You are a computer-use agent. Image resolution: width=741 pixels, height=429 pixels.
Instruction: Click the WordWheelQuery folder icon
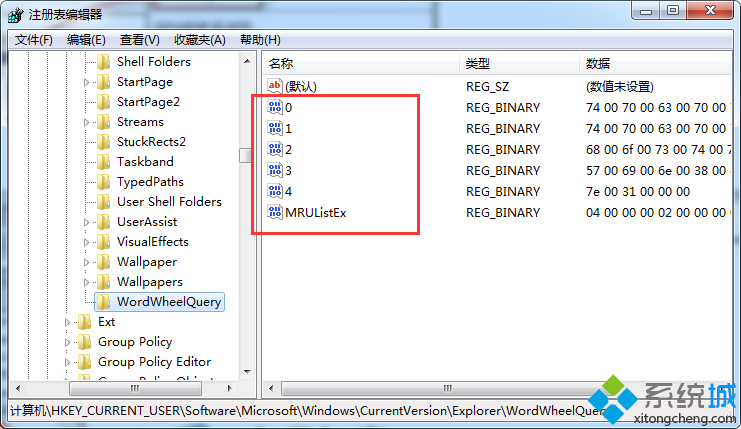click(x=103, y=302)
